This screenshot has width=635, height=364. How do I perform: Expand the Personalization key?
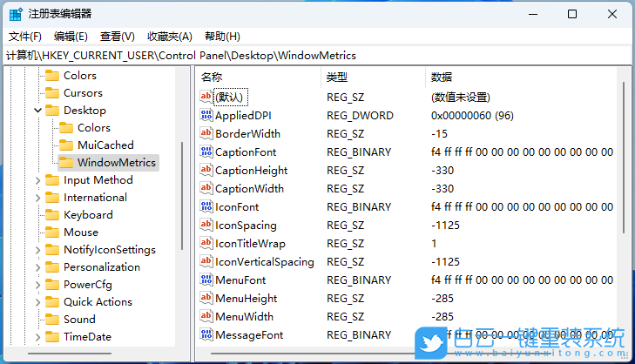tap(37, 267)
